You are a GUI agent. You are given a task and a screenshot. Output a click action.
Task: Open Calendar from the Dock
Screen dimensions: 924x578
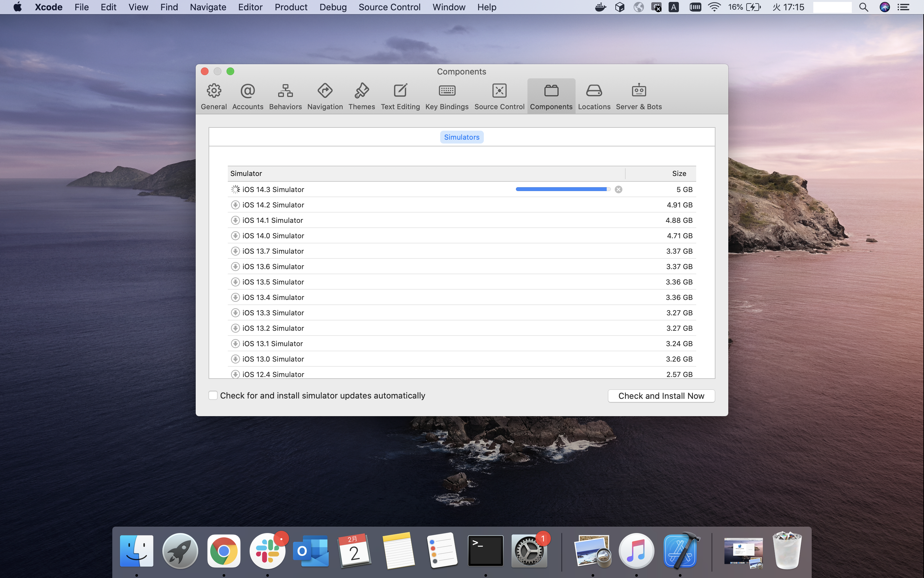point(355,550)
